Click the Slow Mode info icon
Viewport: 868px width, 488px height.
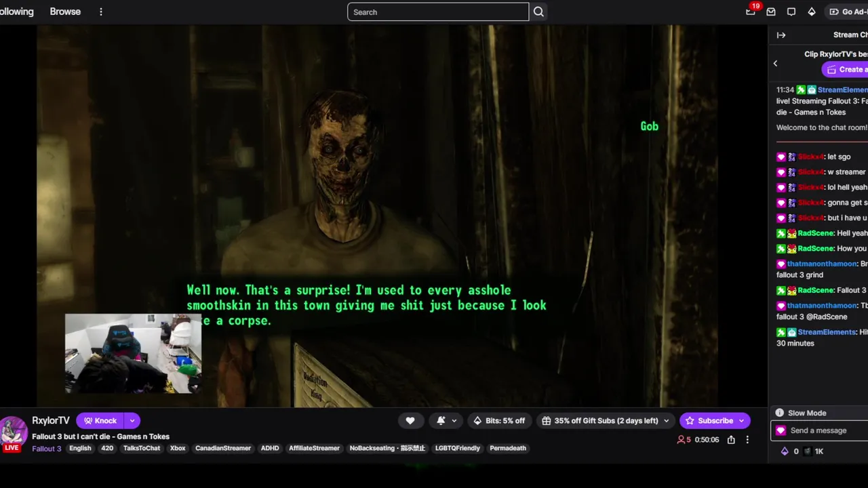pos(780,413)
